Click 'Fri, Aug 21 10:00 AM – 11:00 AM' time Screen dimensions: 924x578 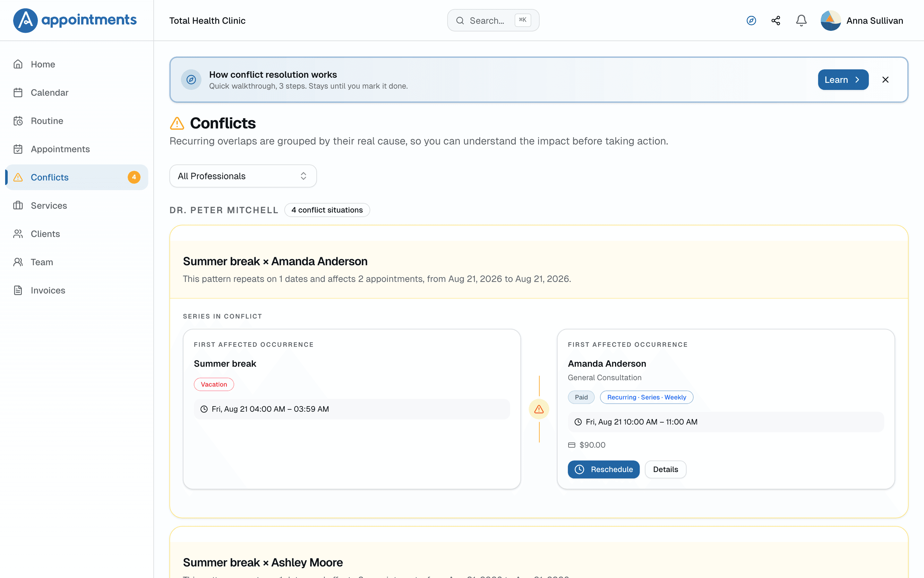click(x=641, y=422)
